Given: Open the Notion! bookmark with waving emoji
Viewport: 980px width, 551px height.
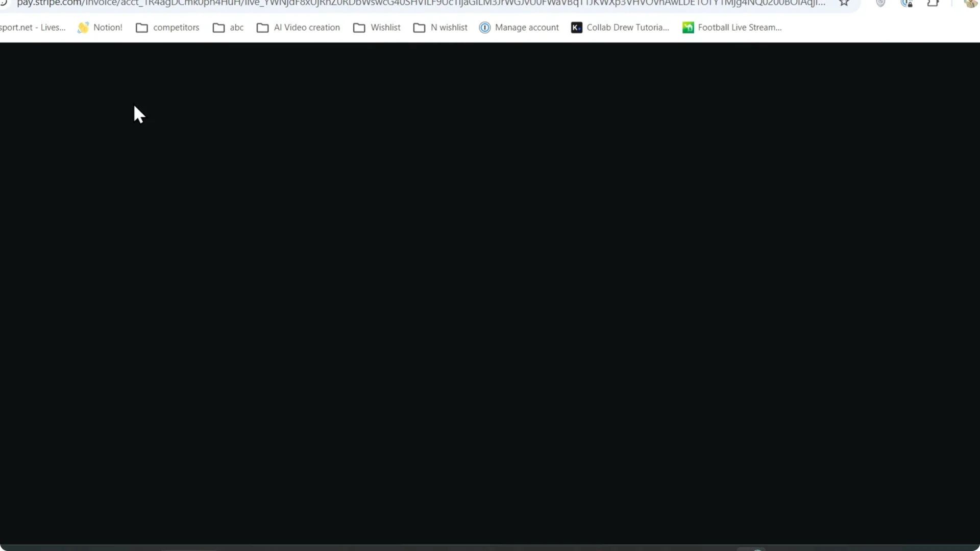Looking at the screenshot, I should 100,27.
